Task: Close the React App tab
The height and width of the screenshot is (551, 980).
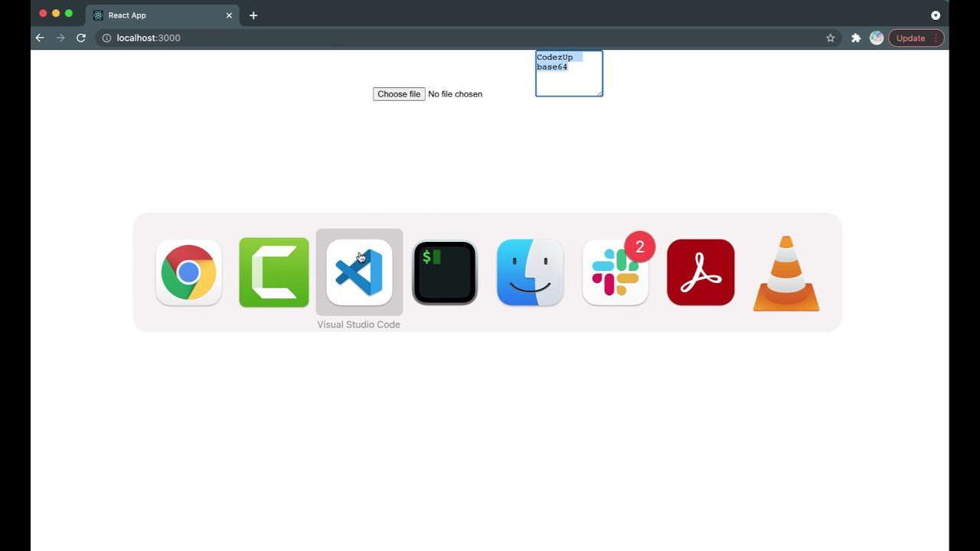Action: (x=229, y=15)
